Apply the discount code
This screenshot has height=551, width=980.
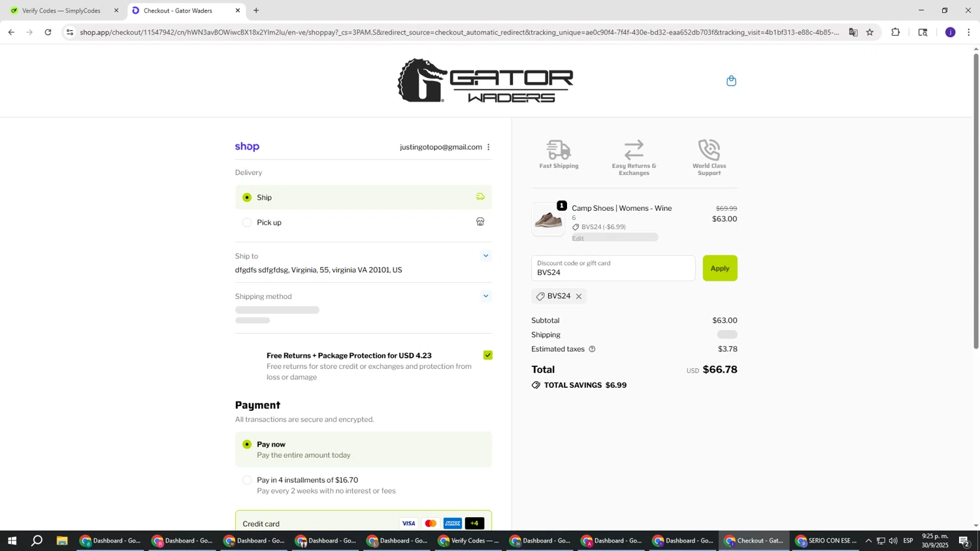(x=720, y=268)
